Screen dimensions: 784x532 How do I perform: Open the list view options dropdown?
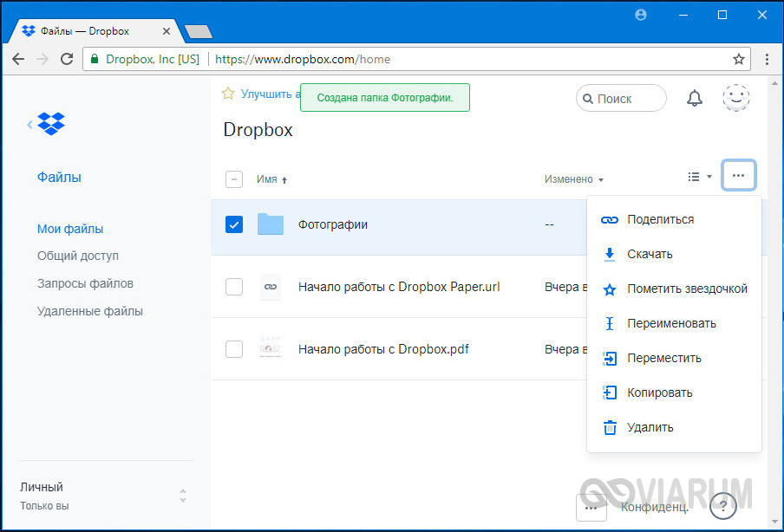pyautogui.click(x=700, y=177)
